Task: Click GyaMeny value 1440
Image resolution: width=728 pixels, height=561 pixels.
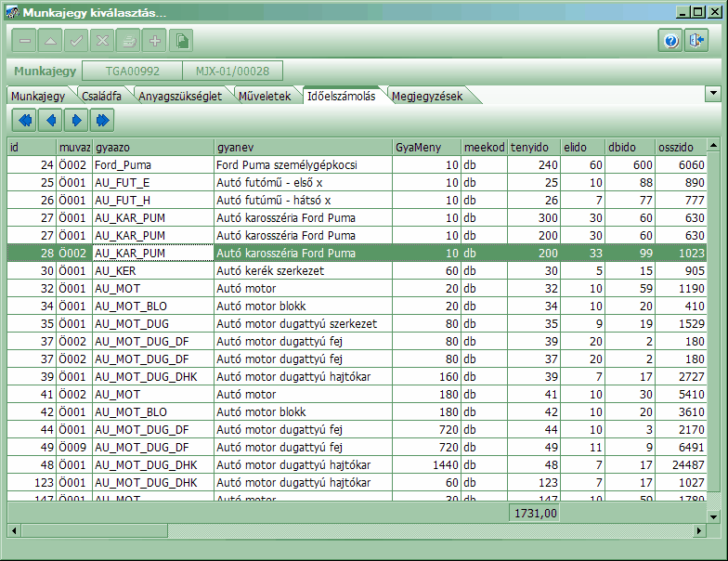Action: click(x=427, y=464)
